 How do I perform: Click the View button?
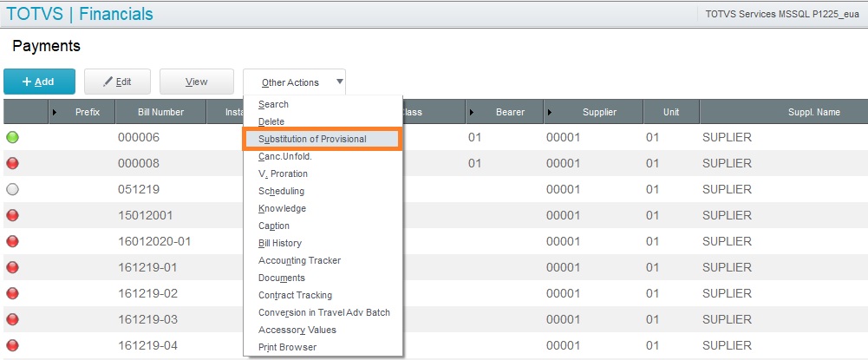click(197, 82)
